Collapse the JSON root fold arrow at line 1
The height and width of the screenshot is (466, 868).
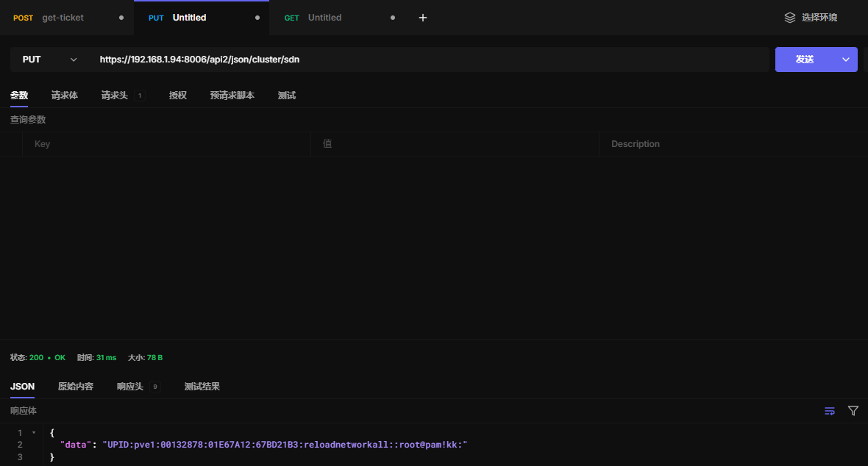(33, 433)
